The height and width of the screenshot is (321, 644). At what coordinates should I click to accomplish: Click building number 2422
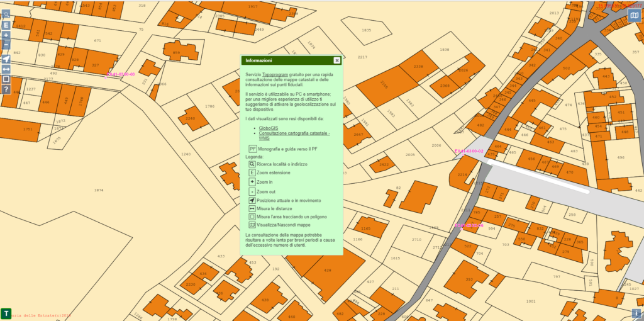click(384, 164)
